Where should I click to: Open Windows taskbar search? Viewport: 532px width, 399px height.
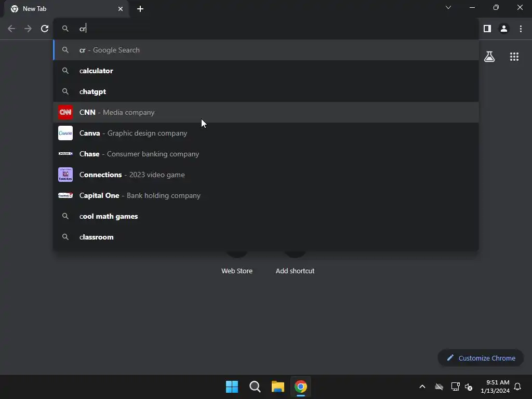255,387
